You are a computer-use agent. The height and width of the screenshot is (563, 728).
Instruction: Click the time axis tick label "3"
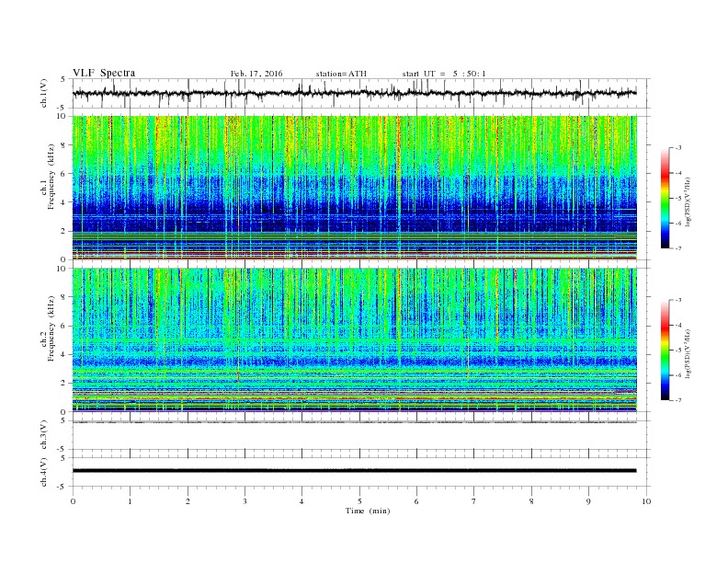click(x=245, y=501)
